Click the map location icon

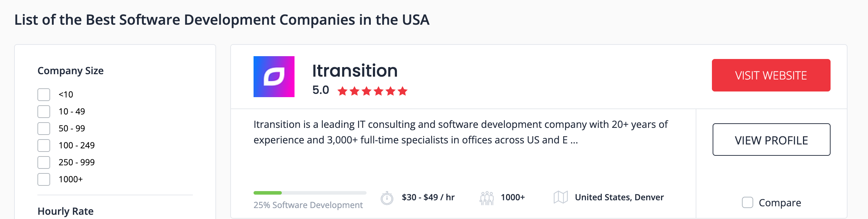[560, 197]
